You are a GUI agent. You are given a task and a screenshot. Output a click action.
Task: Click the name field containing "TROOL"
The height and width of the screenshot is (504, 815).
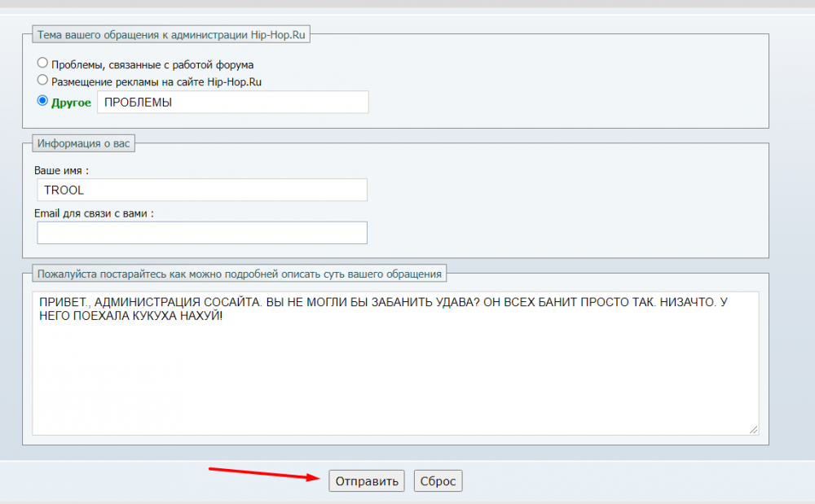202,190
